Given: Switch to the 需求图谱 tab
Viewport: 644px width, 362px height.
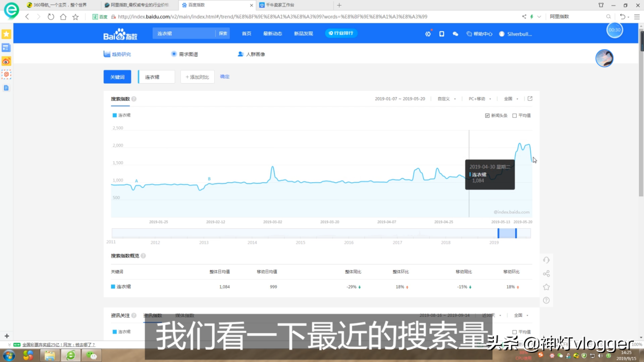Looking at the screenshot, I should pos(185,54).
